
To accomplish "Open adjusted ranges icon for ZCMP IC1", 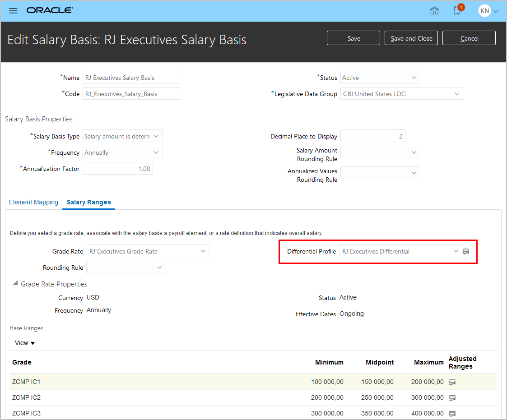I will coord(452,382).
